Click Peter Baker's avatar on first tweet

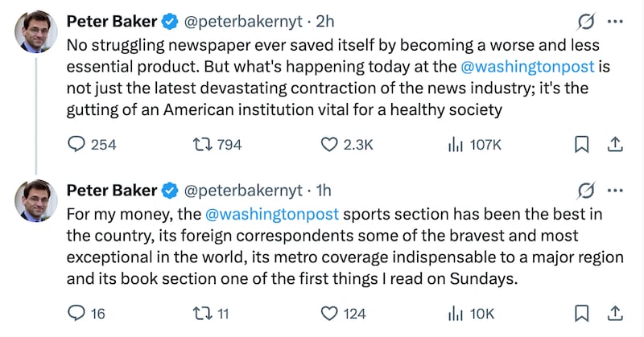click(x=36, y=32)
